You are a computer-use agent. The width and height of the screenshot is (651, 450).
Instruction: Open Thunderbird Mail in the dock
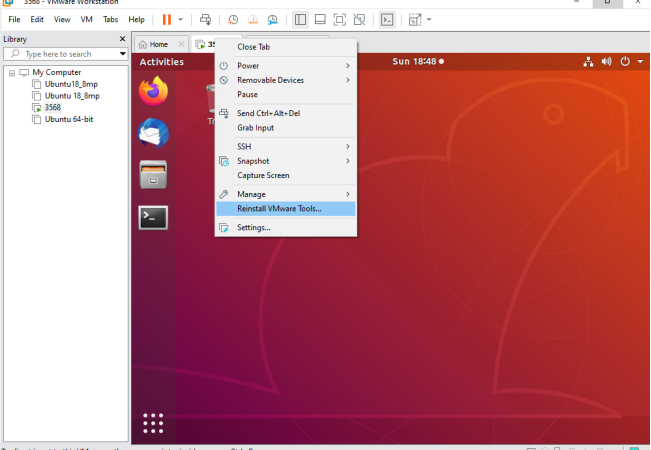[153, 133]
